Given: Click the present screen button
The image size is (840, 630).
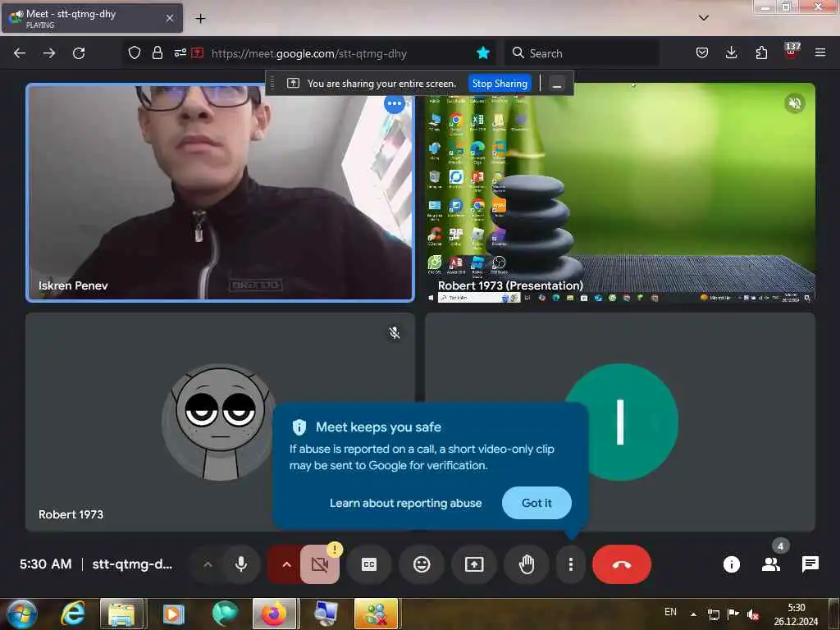Looking at the screenshot, I should (x=474, y=564).
